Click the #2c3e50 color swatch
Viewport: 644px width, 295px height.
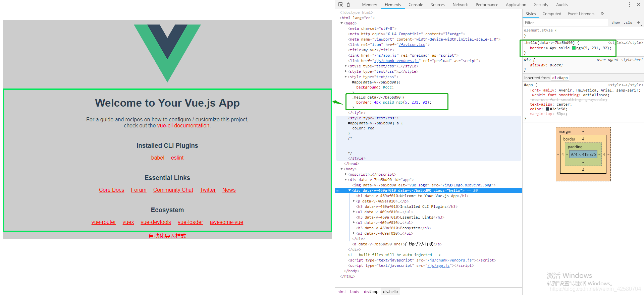point(547,109)
